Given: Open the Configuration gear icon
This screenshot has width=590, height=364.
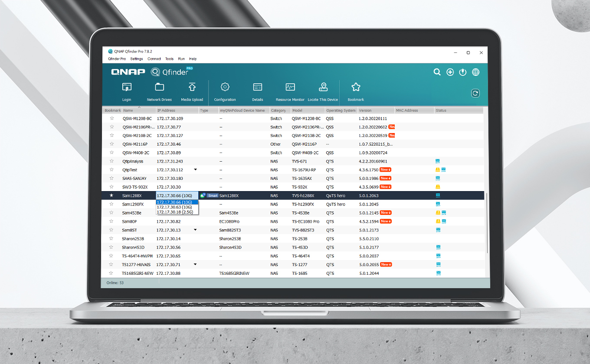Looking at the screenshot, I should click(225, 88).
